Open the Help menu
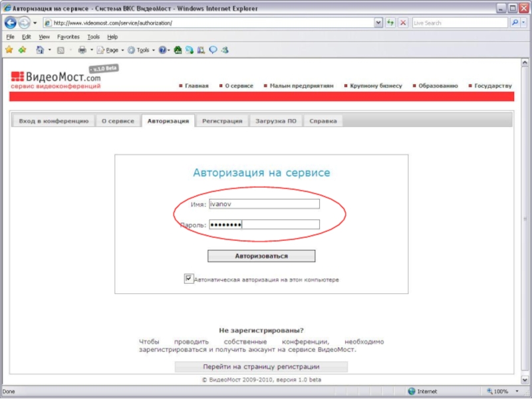Image resolution: width=532 pixels, height=399 pixels. click(112, 37)
